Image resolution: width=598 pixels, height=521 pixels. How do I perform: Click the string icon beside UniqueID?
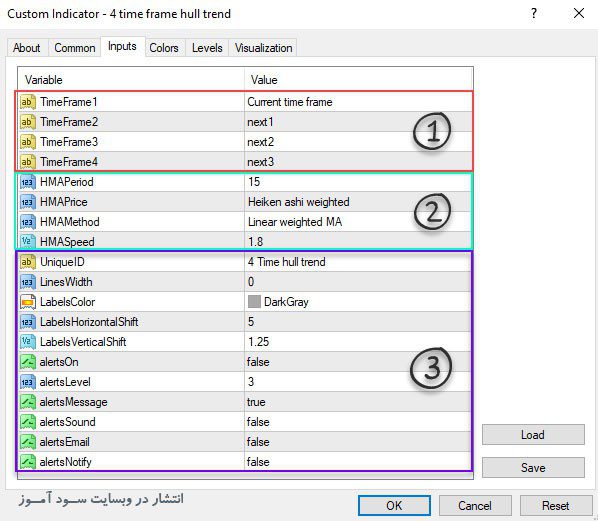[x=28, y=262]
